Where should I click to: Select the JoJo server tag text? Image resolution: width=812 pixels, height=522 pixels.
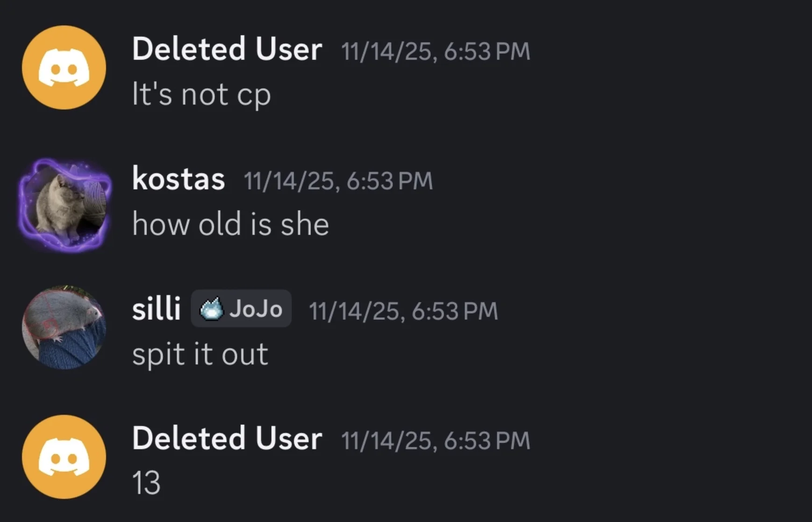(256, 309)
